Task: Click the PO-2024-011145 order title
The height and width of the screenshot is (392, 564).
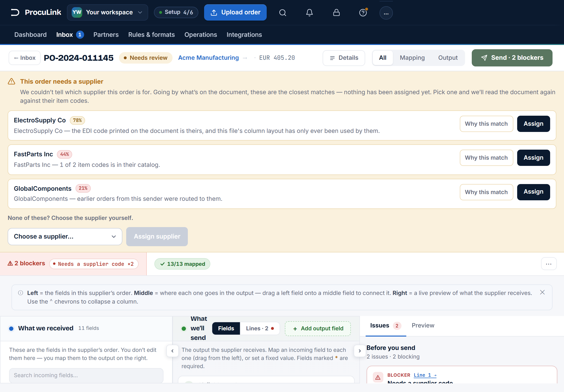Action: tap(79, 58)
